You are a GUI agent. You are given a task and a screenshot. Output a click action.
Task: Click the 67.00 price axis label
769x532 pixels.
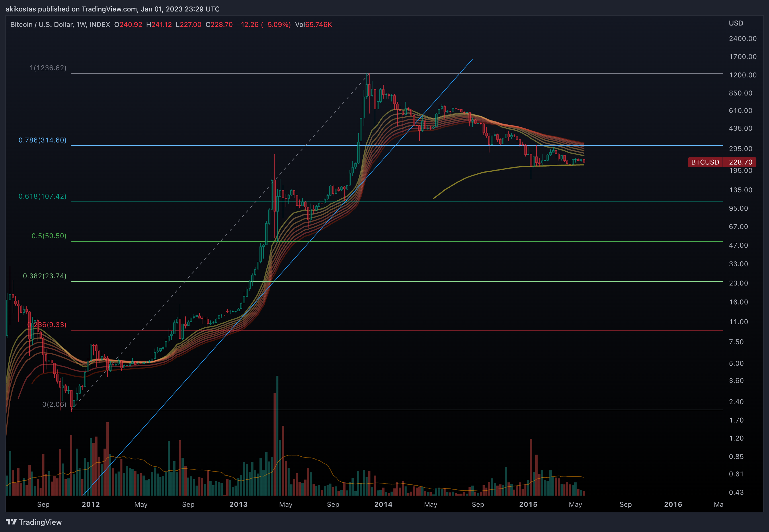739,227
